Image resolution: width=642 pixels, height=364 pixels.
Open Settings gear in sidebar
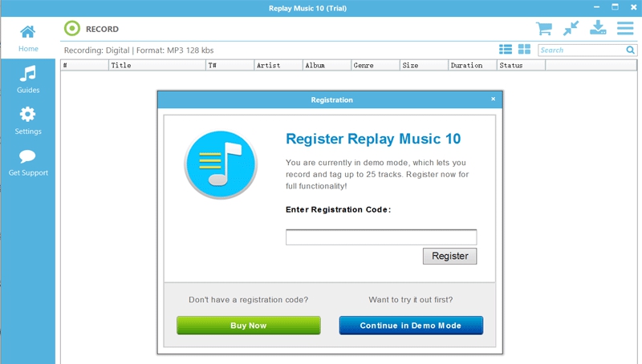[28, 121]
